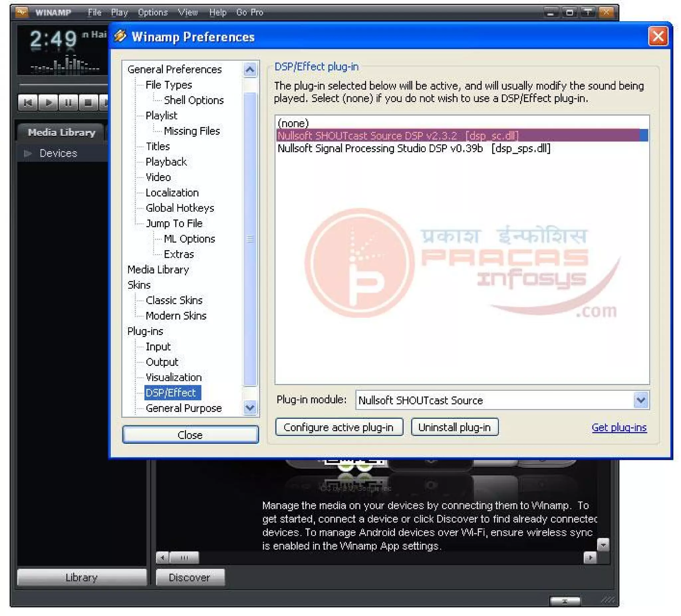This screenshot has height=616, width=681.
Task: Select Visualization in the preferences tree
Action: coord(174,377)
